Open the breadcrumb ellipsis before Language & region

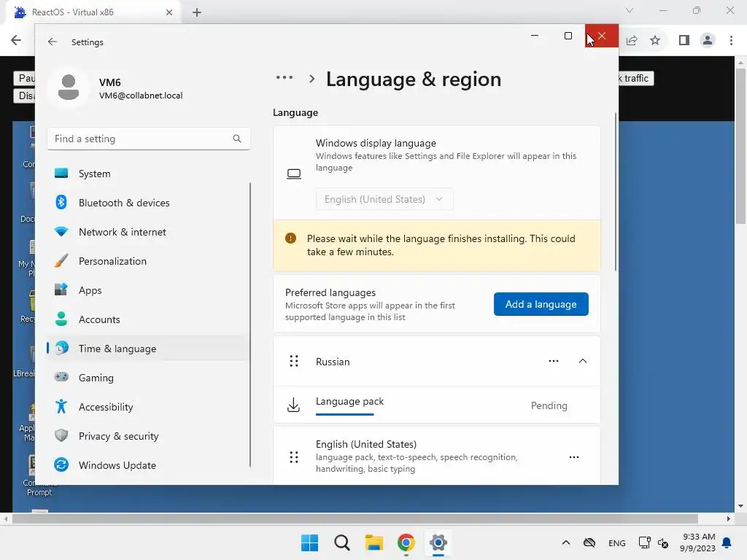tap(285, 77)
